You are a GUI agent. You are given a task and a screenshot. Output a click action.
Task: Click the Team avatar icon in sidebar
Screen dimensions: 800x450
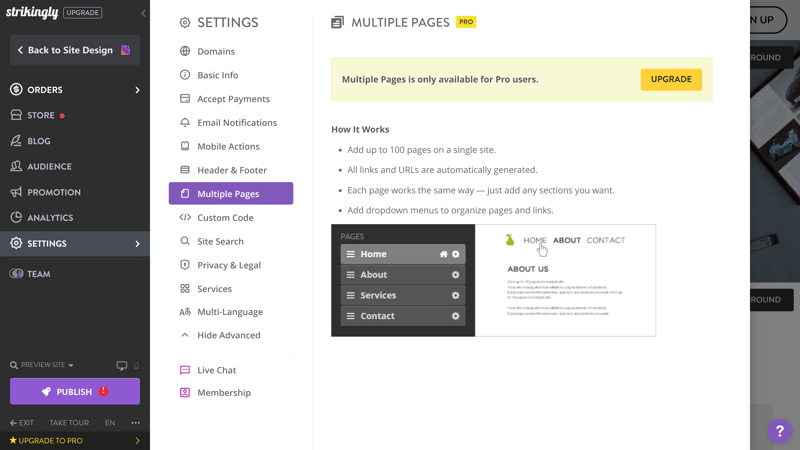point(16,273)
